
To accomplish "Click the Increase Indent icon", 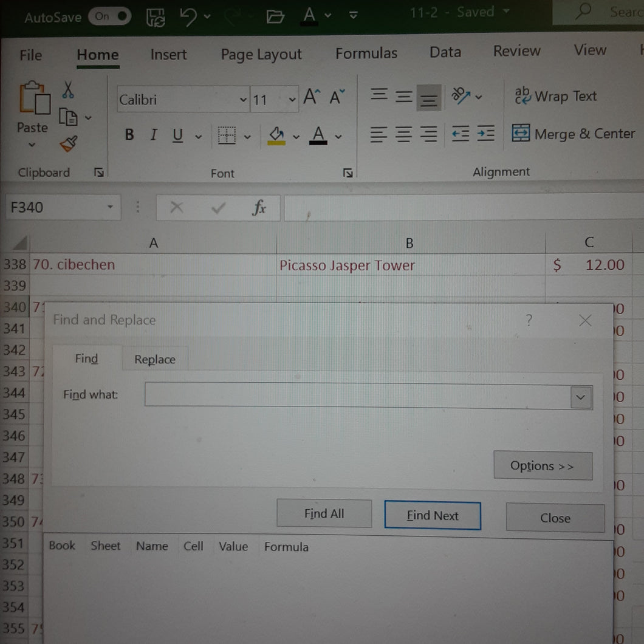I will coord(485,134).
